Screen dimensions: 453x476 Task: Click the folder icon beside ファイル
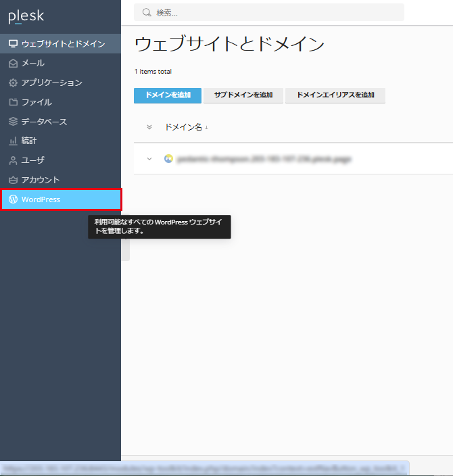[13, 102]
